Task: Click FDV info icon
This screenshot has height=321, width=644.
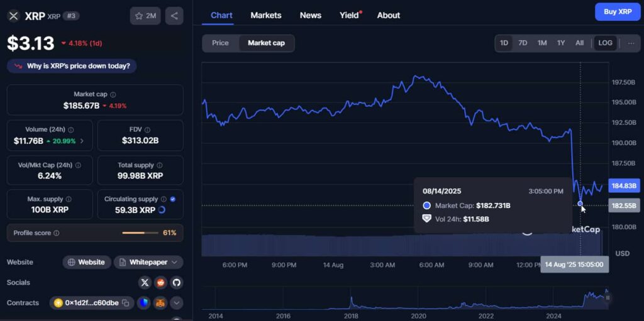Action: tap(147, 129)
